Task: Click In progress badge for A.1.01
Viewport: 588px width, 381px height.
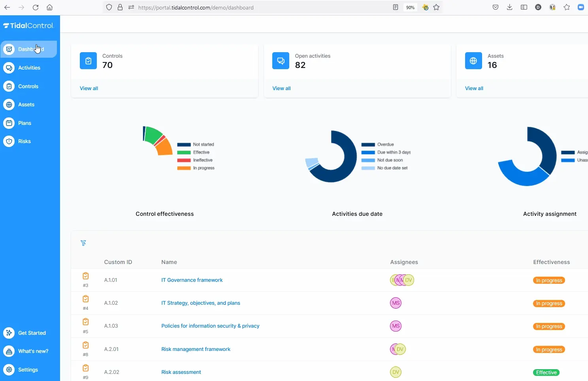Action: point(549,280)
